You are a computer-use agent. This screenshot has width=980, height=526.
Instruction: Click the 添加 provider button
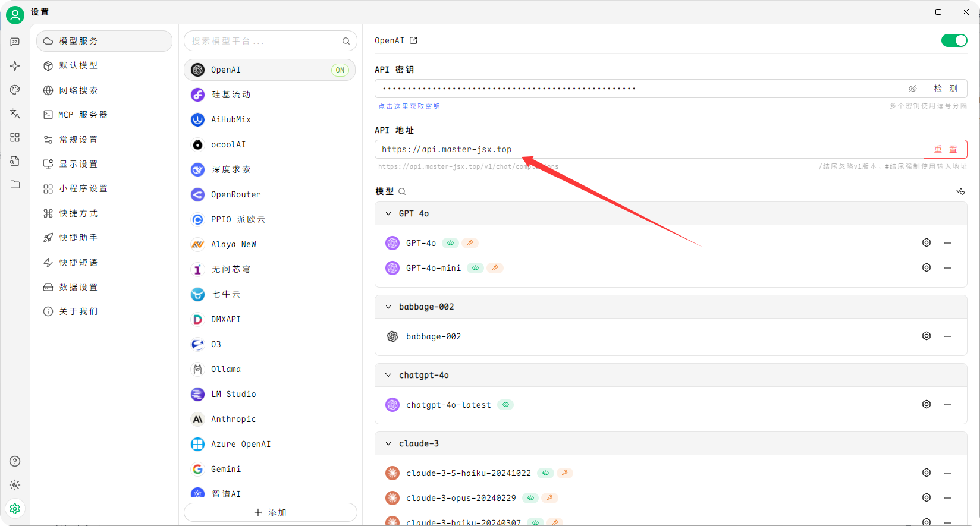click(270, 512)
